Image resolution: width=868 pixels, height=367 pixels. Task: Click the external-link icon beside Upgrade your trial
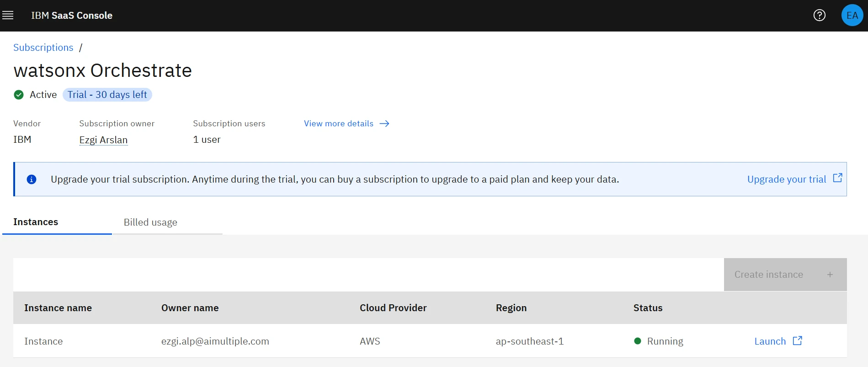tap(837, 178)
